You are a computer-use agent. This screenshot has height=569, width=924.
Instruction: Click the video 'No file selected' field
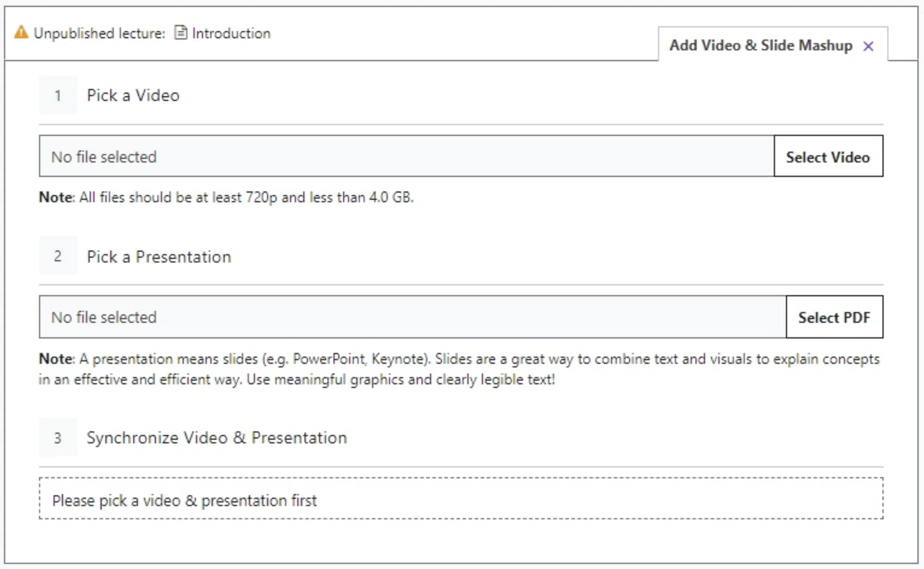click(x=406, y=157)
